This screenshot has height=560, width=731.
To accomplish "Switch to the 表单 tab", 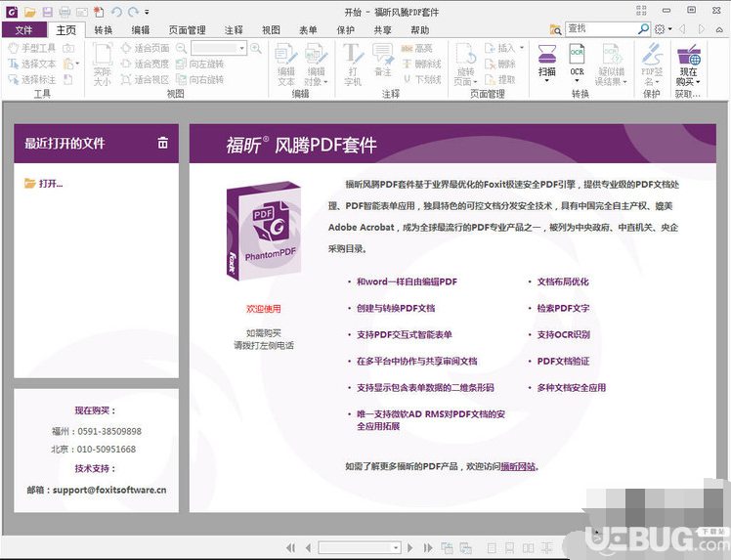I will click(308, 30).
